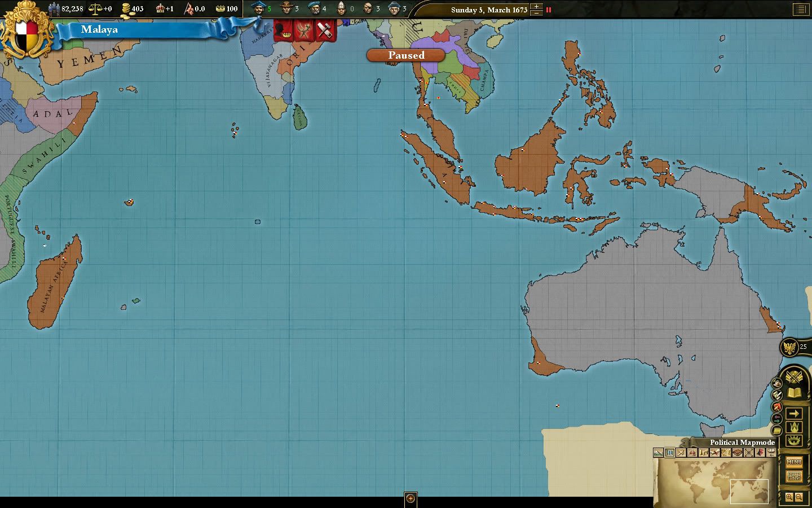Select the highlighted political mapmode icon
The width and height of the screenshot is (812, 508).
pos(669,452)
